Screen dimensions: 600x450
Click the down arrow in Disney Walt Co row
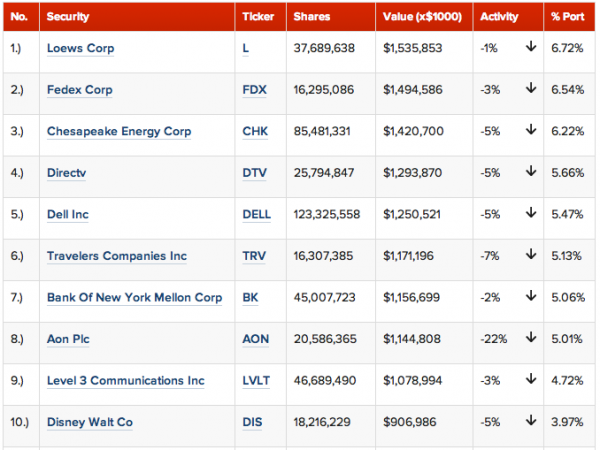(x=530, y=422)
